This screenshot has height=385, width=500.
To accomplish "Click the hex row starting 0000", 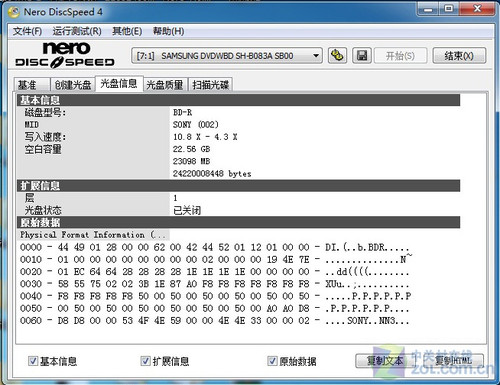I will point(215,247).
